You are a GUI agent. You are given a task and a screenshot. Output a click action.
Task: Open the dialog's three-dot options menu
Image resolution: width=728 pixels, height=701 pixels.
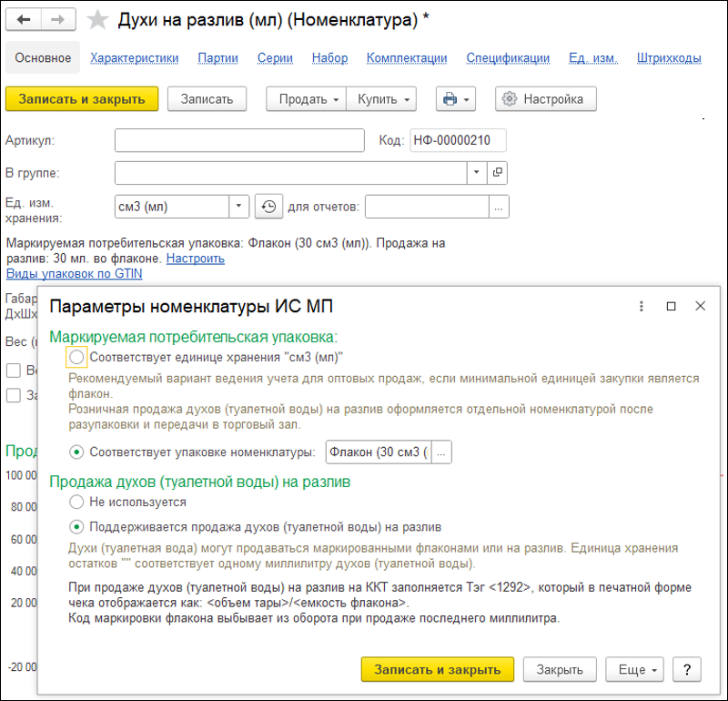point(642,306)
